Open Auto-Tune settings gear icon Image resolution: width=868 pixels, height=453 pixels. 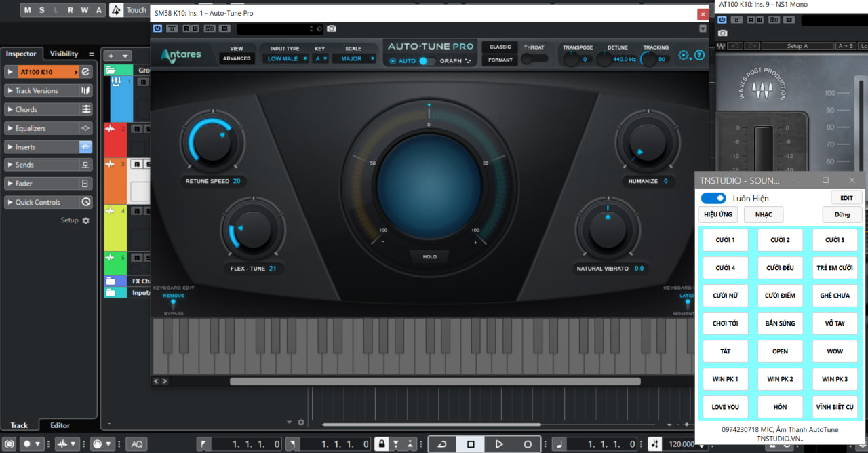684,56
